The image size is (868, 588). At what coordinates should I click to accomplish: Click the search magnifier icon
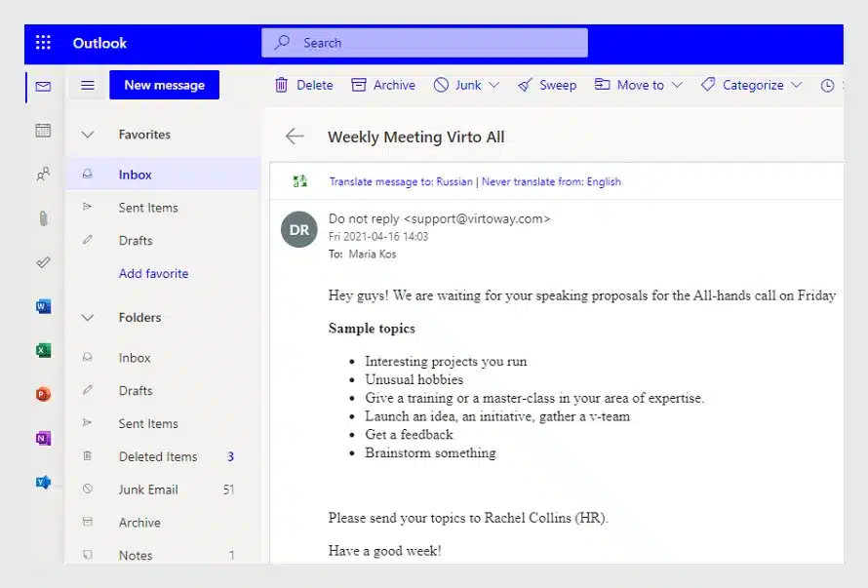282,43
